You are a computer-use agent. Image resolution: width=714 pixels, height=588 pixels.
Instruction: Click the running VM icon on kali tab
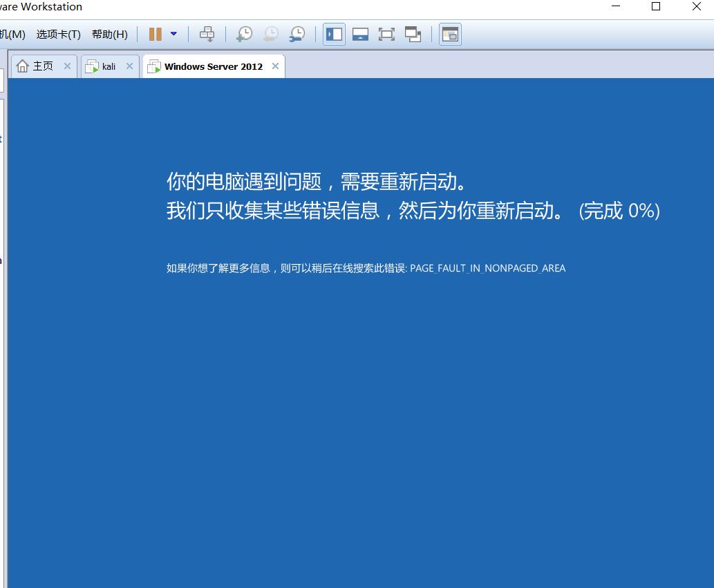pos(92,66)
